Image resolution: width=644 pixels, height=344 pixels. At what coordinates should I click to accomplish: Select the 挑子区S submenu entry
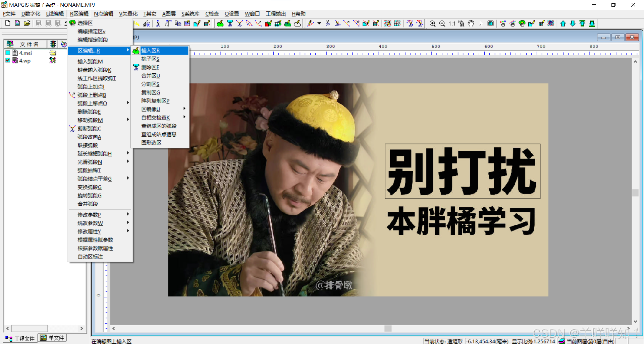(160, 59)
